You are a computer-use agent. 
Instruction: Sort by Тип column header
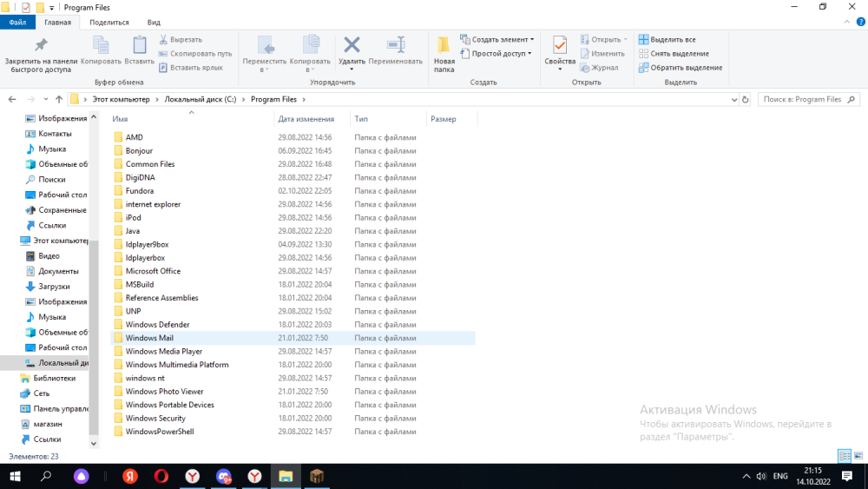point(361,119)
